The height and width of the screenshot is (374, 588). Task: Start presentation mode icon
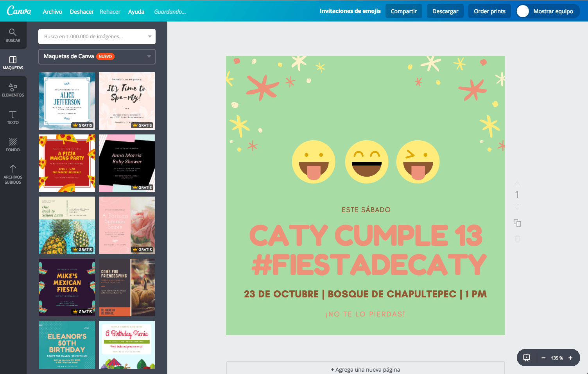(527, 358)
